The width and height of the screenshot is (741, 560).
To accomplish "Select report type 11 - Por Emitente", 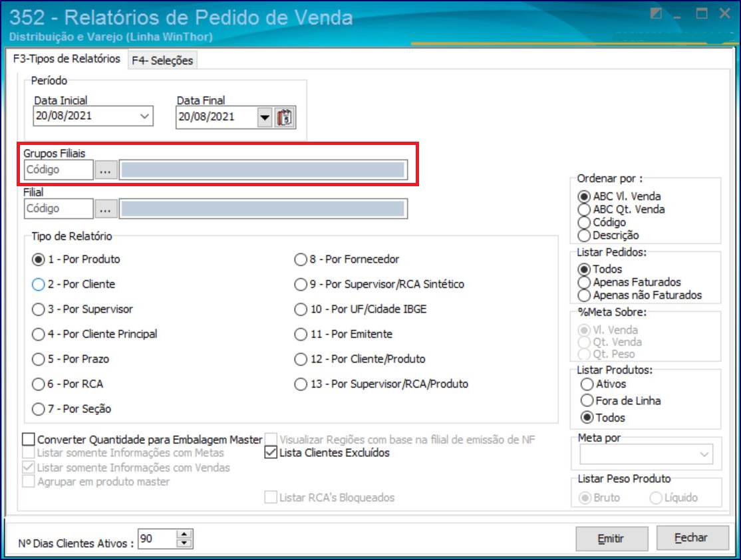I will pyautogui.click(x=344, y=335).
